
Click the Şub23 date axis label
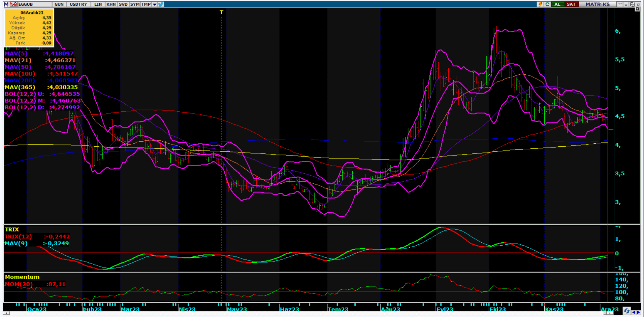click(92, 309)
